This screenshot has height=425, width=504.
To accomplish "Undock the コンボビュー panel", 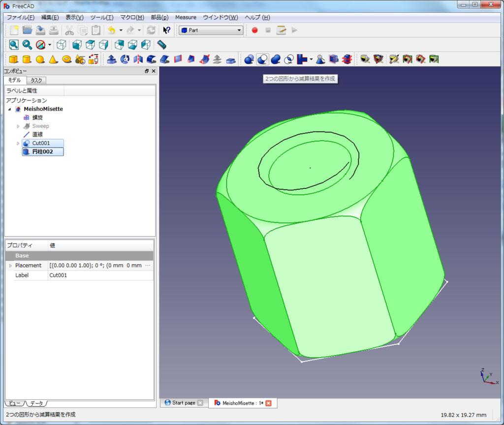I will (147, 71).
